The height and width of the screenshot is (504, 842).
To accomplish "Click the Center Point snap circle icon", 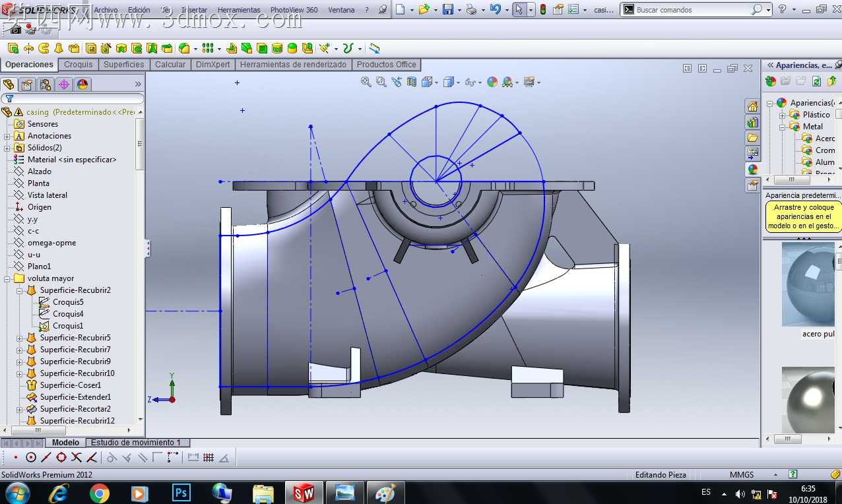I will point(31,457).
